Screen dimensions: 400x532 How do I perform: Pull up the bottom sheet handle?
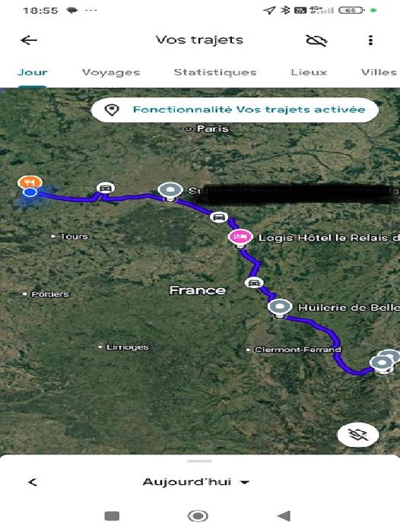click(200, 461)
